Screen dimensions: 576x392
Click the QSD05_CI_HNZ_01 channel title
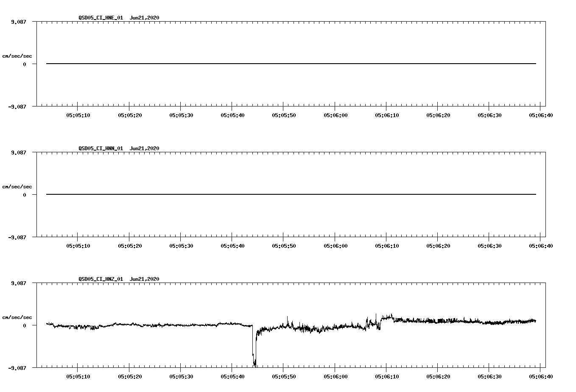(101, 279)
